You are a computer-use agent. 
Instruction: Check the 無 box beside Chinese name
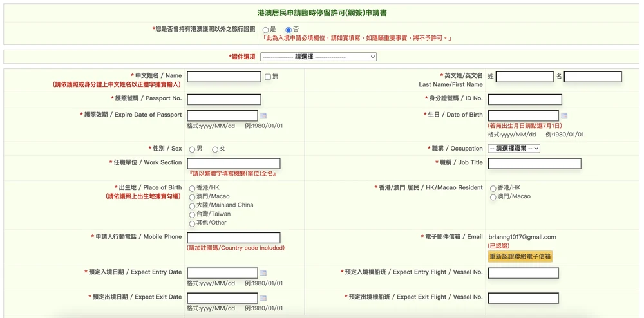click(268, 77)
